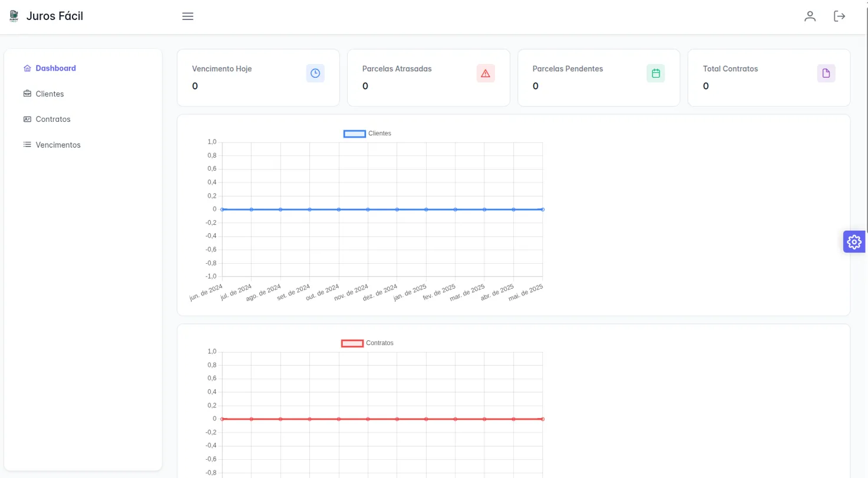Open Contratos in the sidebar menu

pyautogui.click(x=52, y=119)
